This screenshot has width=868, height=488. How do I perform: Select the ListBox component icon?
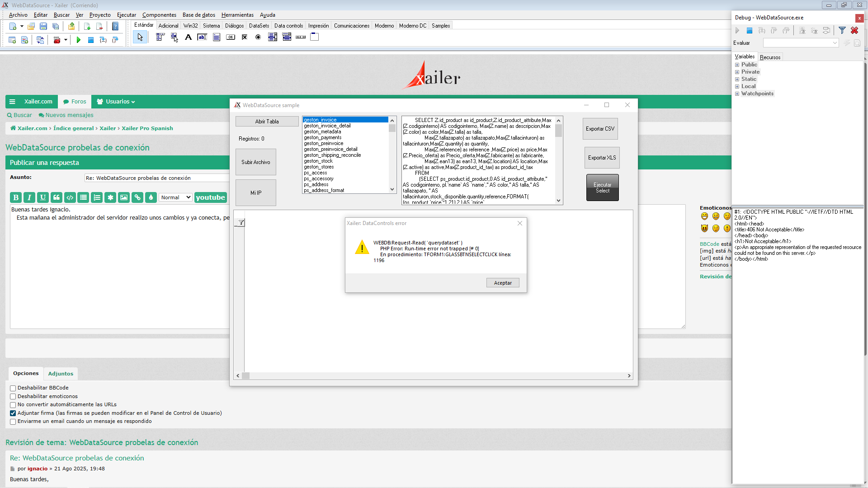273,37
